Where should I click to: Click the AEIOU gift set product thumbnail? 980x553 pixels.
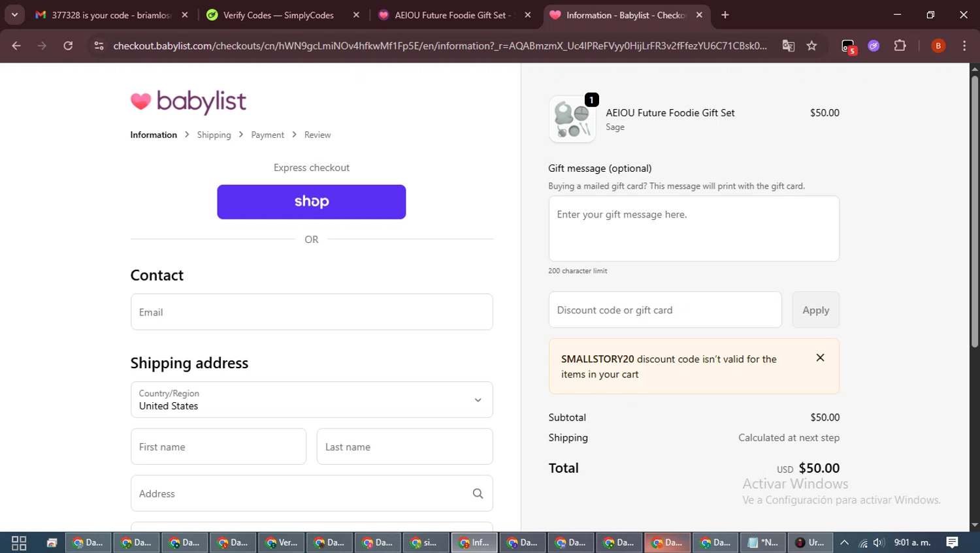pos(572,119)
